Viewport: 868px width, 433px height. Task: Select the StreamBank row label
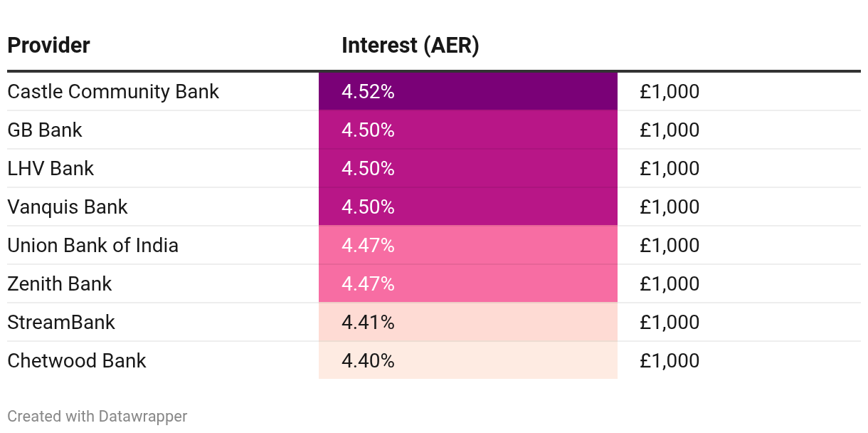(x=61, y=323)
